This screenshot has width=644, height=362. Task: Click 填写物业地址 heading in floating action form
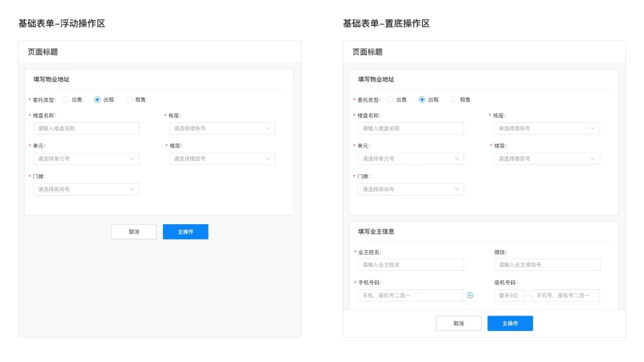tap(51, 79)
